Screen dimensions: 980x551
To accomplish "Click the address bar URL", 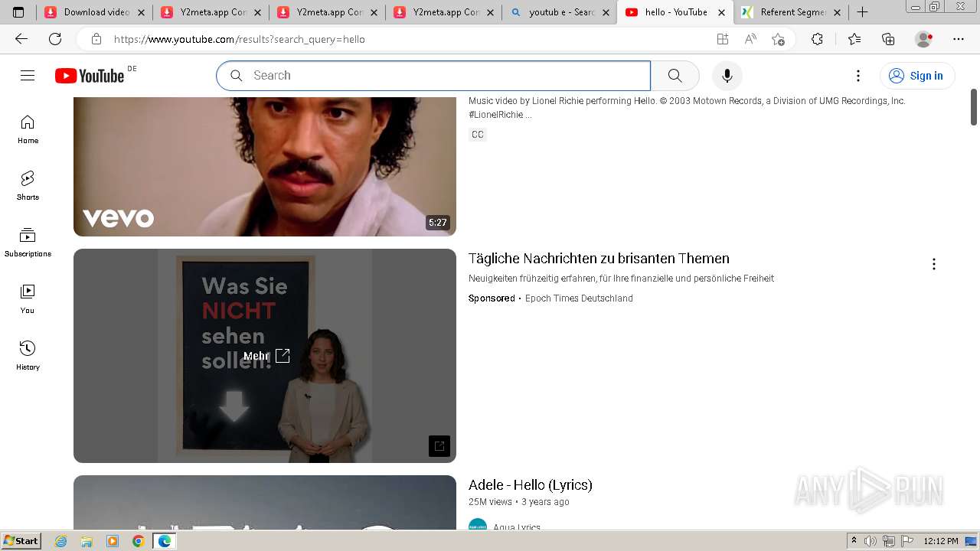I will [x=240, y=39].
